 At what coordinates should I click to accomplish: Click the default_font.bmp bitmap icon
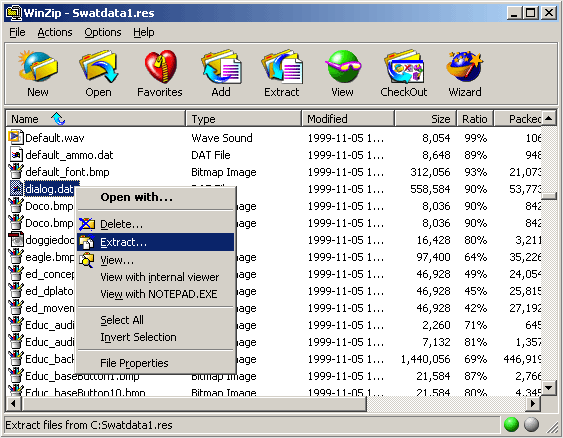(15, 172)
